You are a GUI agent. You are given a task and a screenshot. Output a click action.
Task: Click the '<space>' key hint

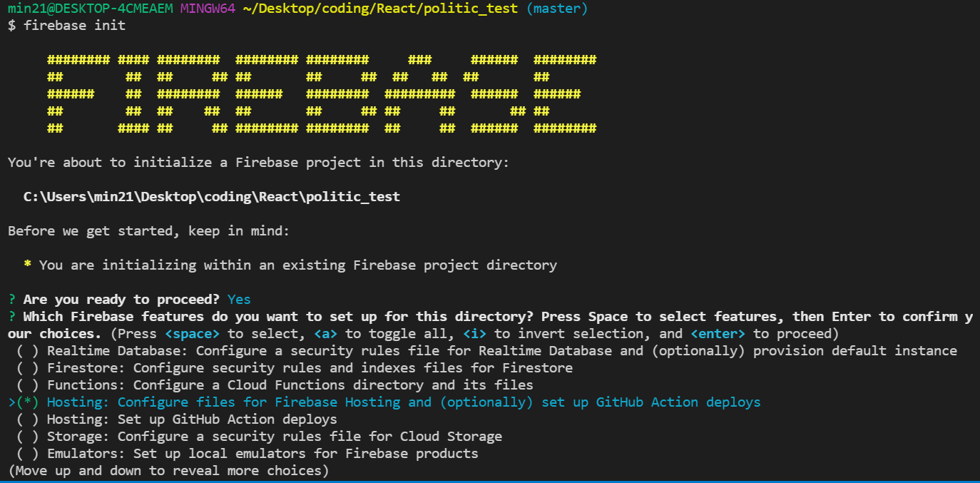pos(192,334)
